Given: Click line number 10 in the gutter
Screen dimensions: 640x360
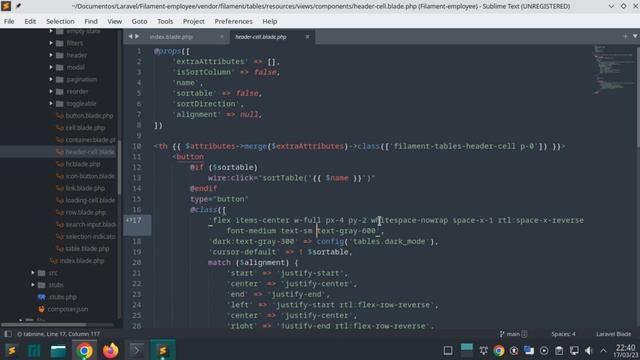Looking at the screenshot, I should pos(136,146).
